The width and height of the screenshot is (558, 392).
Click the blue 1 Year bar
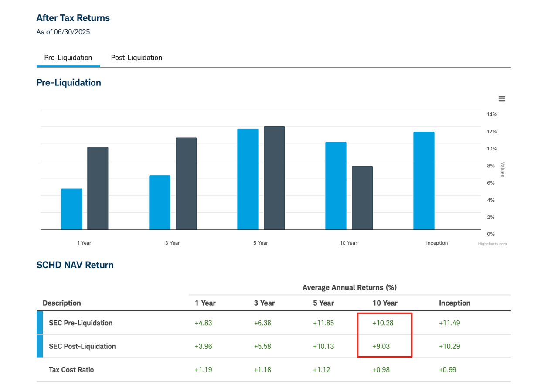(71, 209)
